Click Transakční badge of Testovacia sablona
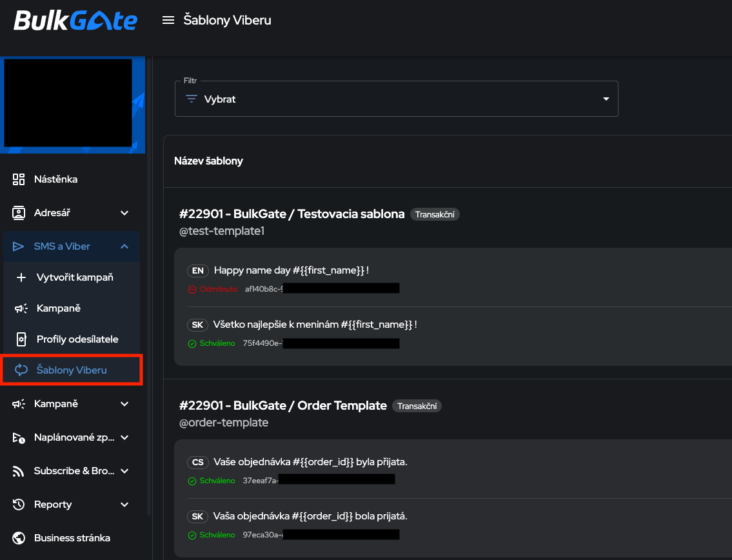732x560 pixels. pyautogui.click(x=435, y=214)
